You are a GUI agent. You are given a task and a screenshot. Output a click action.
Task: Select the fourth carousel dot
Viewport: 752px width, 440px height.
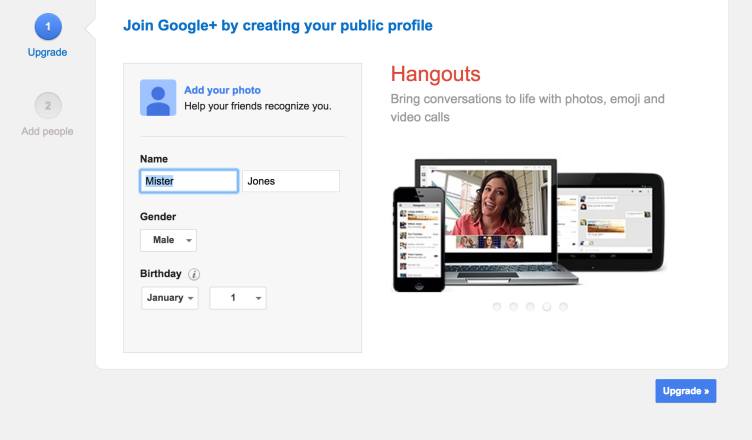point(547,307)
